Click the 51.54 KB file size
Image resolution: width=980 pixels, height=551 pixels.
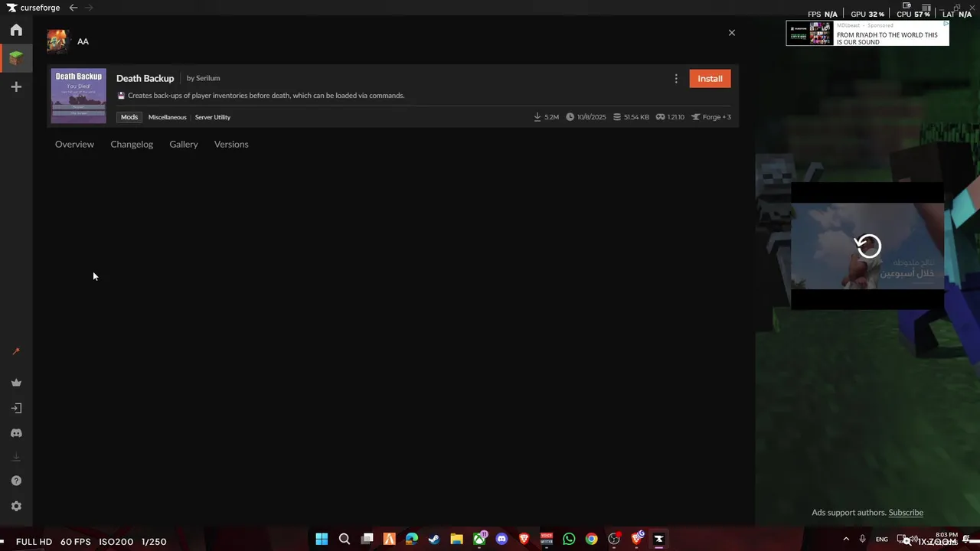click(631, 117)
